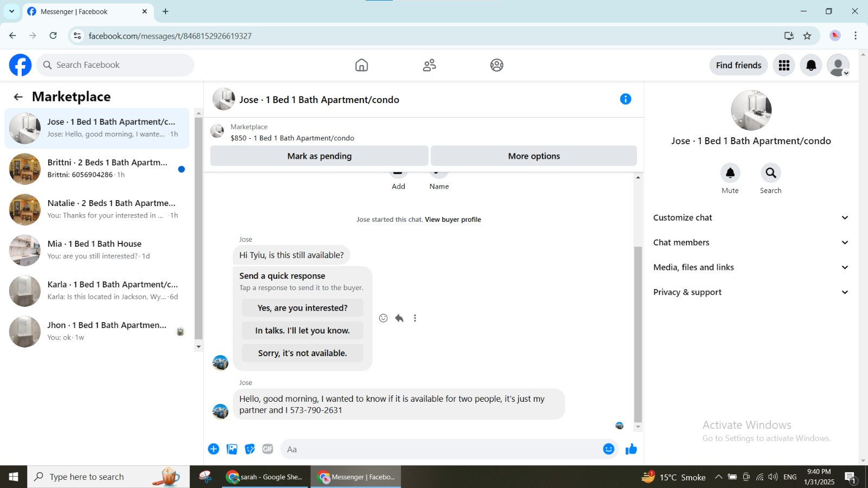Screen dimensions: 868x488
Task: Open Jose's listing photo in the right panel
Action: 751,110
